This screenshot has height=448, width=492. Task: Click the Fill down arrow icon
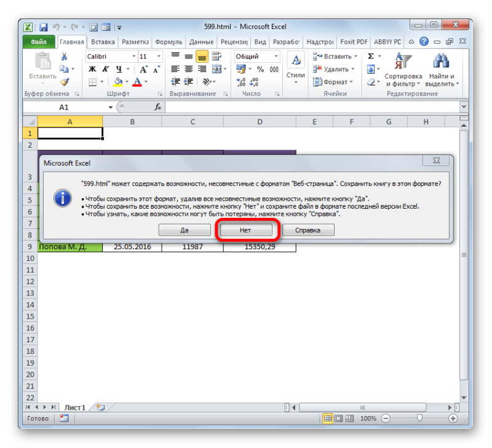click(371, 69)
